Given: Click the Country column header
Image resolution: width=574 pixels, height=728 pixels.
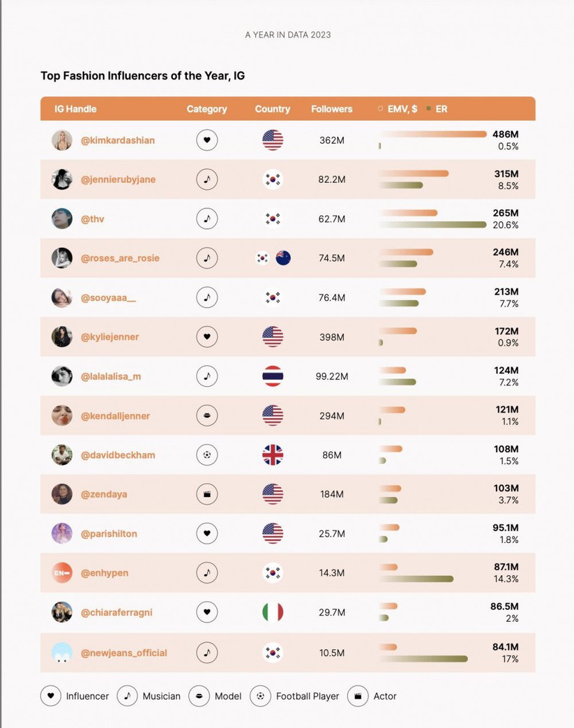Looking at the screenshot, I should tap(272, 109).
